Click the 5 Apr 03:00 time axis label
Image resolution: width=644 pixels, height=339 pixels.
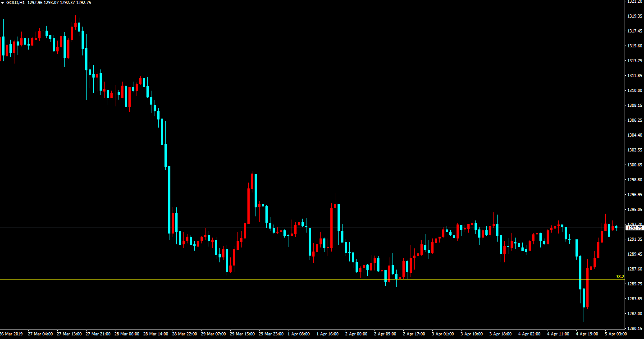tap(616, 334)
